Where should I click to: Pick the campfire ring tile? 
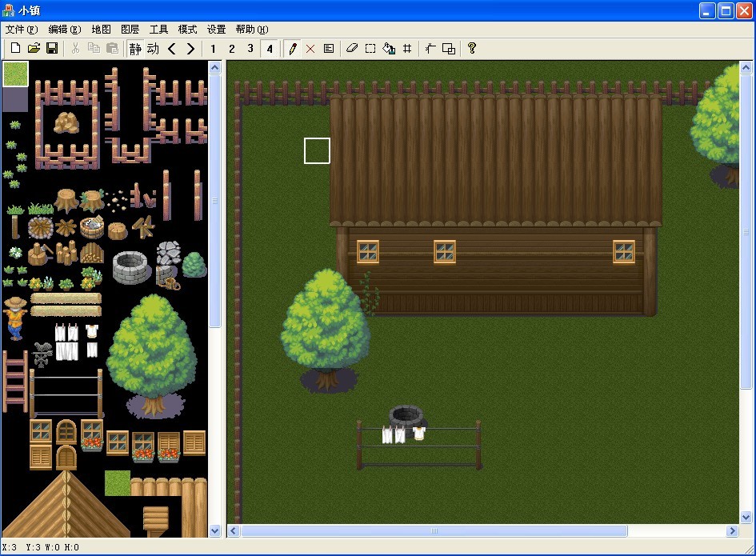coord(41,228)
